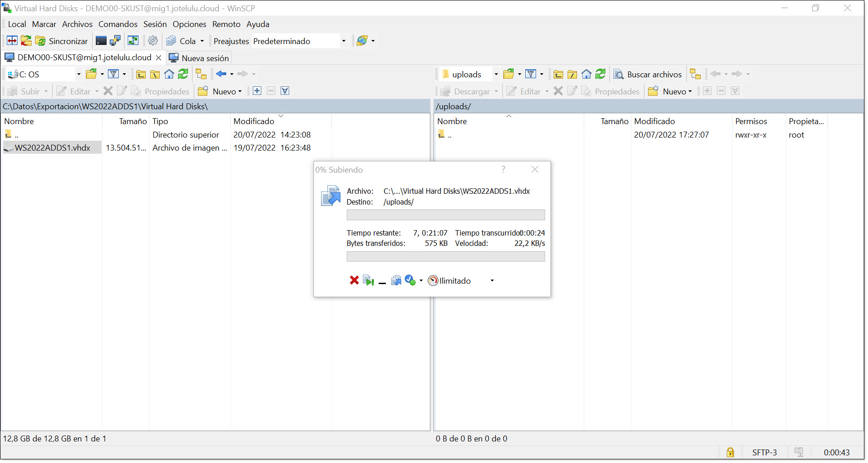Screen dimensions: 868x463
Task: Open the uploads directory dropdown
Action: (496, 74)
